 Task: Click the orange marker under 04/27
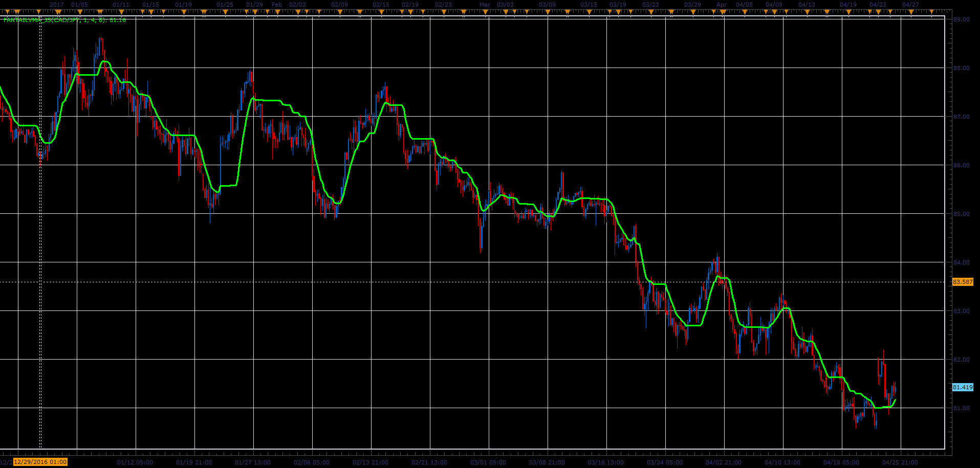point(912,12)
